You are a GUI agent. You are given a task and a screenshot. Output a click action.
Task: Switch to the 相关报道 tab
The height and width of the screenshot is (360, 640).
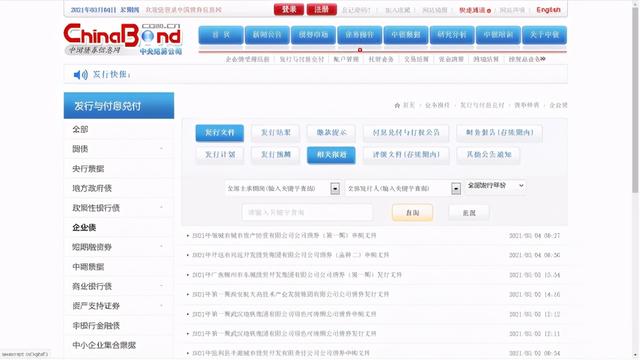coord(331,155)
